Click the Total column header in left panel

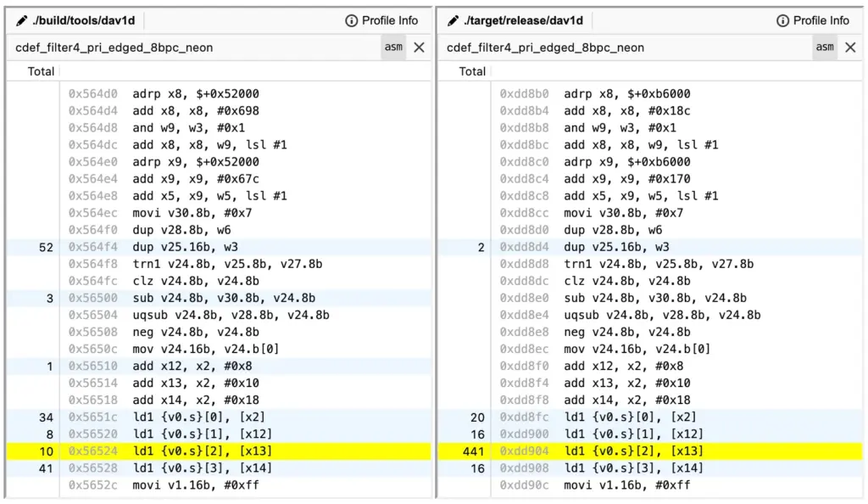(x=41, y=71)
